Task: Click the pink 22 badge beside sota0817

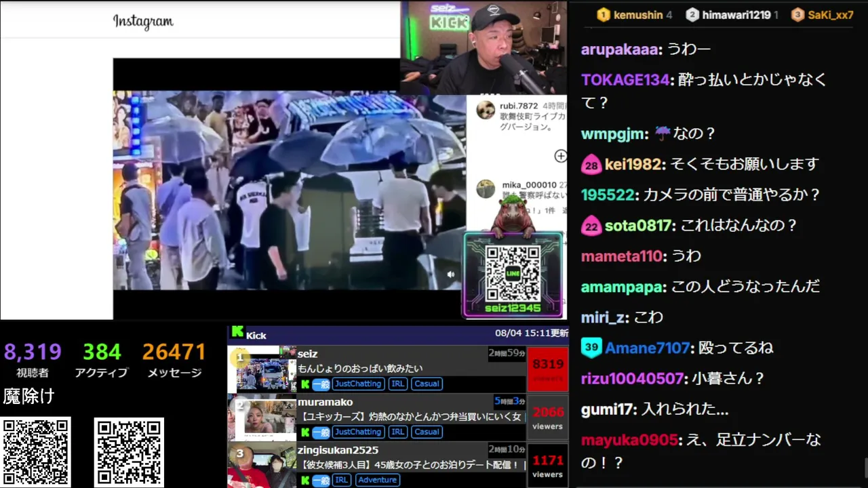Action: pyautogui.click(x=591, y=226)
